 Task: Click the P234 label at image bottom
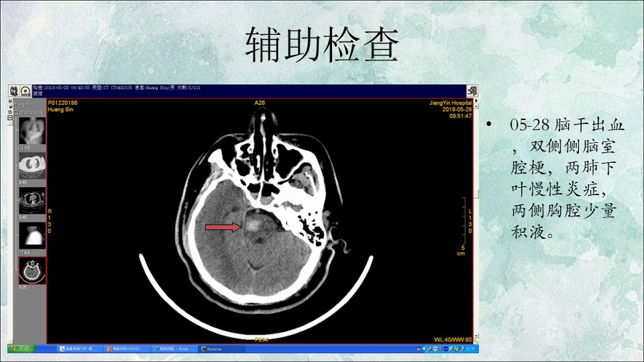click(262, 339)
